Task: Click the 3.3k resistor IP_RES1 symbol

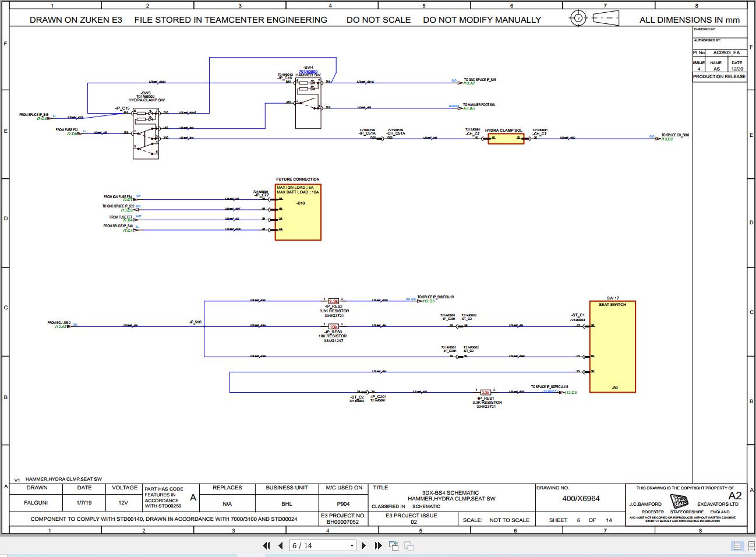Action: 485,393
